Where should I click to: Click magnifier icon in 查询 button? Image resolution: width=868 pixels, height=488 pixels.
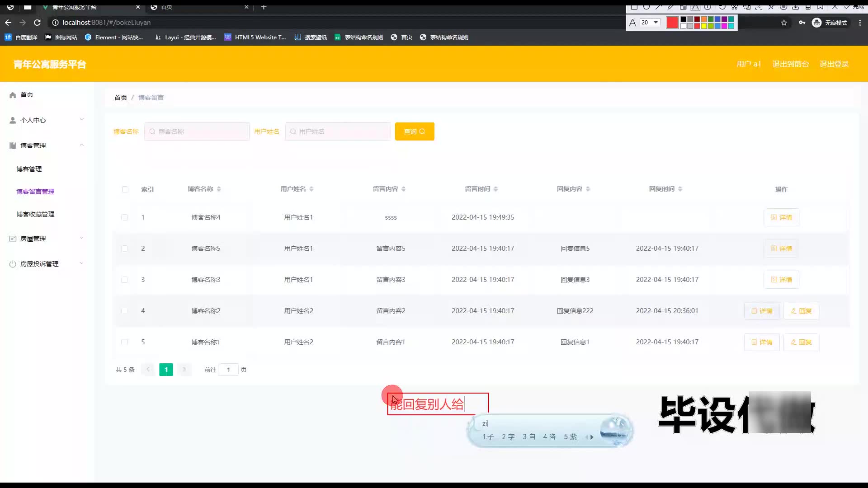point(422,131)
